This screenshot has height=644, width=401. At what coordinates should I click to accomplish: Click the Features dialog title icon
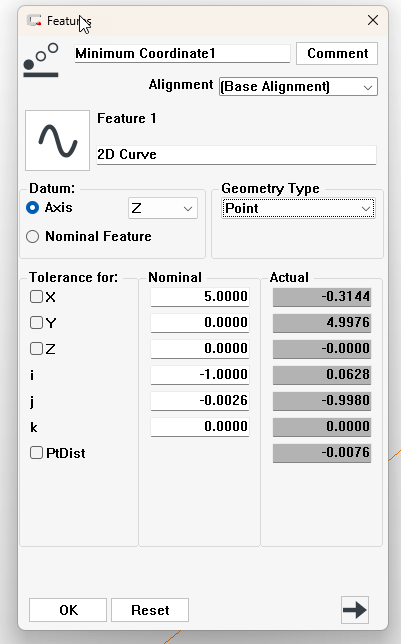(34, 20)
